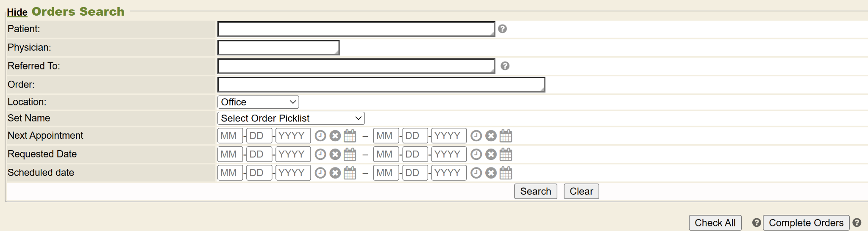This screenshot has width=868, height=231.
Task: Clear Next Appointment start date with X icon
Action: click(335, 136)
